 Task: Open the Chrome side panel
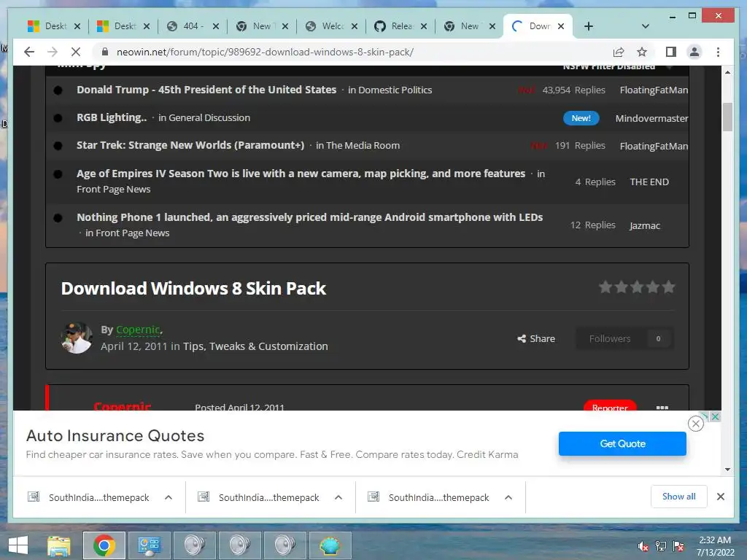point(671,52)
